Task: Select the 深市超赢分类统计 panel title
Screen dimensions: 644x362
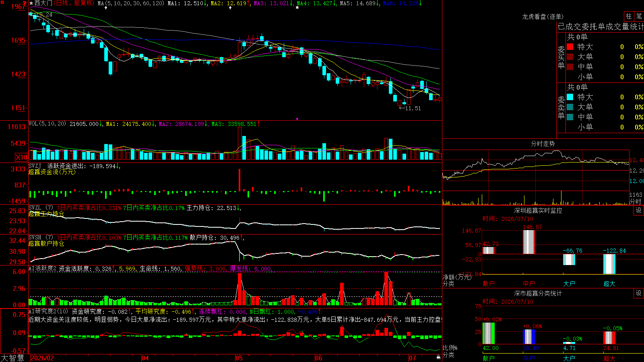Action: point(538,293)
